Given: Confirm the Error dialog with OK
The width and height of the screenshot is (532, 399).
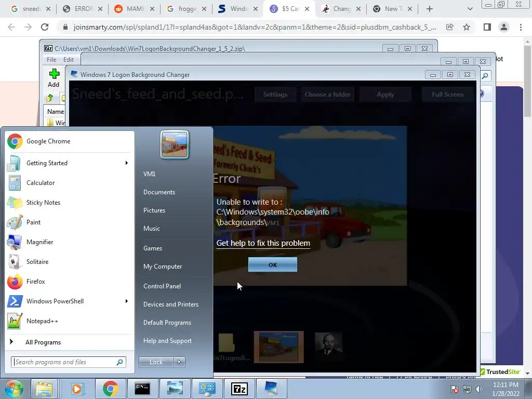Looking at the screenshot, I should pyautogui.click(x=272, y=264).
